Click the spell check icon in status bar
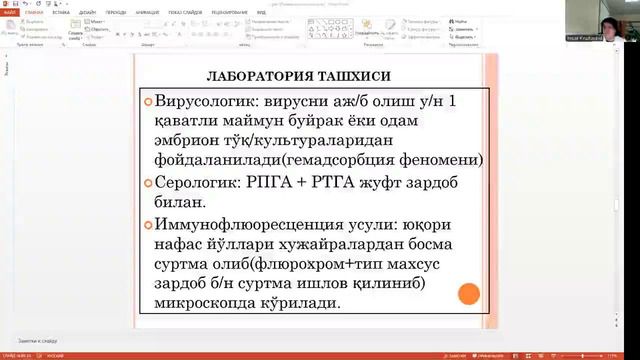Screen dimensions: 640x360 pos(39,356)
